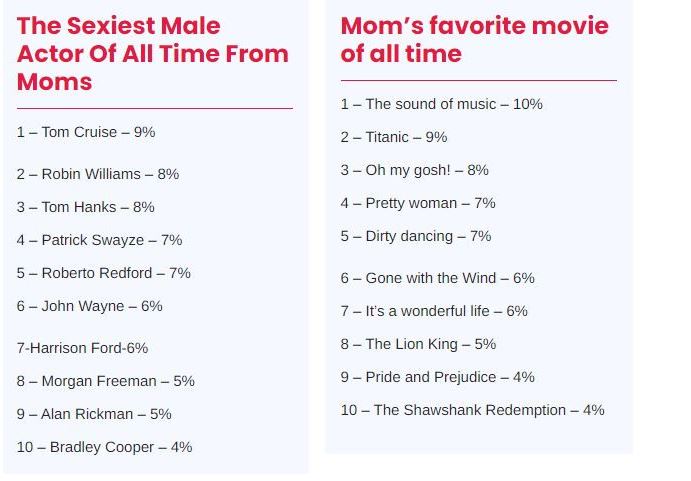Click the Robin Williams – 8% line
Image resolution: width=691 pixels, height=481 pixels.
[x=98, y=174]
